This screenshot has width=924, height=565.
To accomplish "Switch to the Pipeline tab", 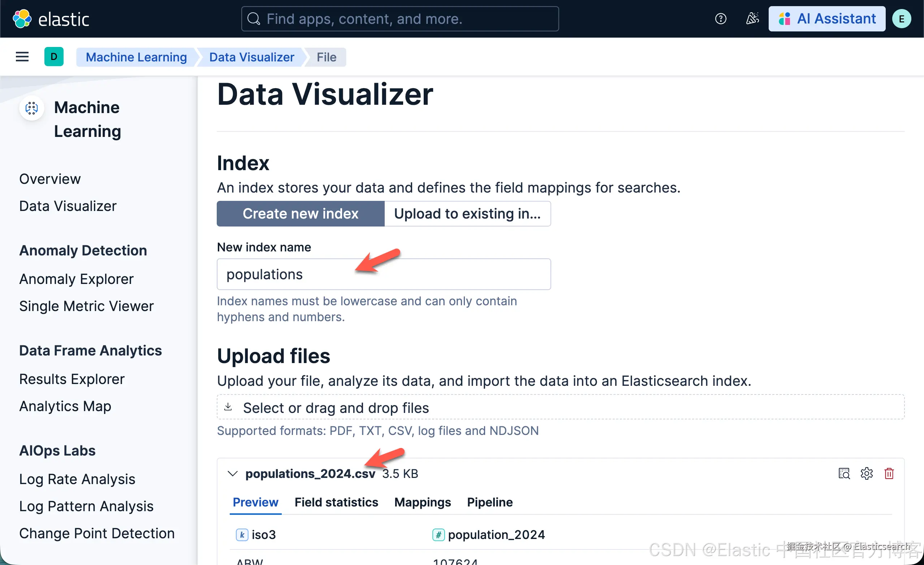I will pyautogui.click(x=489, y=502).
